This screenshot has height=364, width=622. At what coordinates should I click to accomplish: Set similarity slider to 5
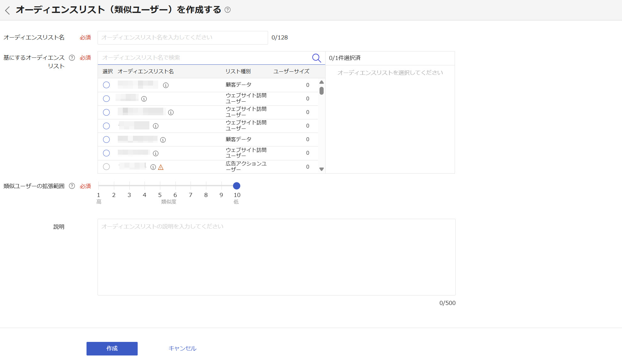160,186
